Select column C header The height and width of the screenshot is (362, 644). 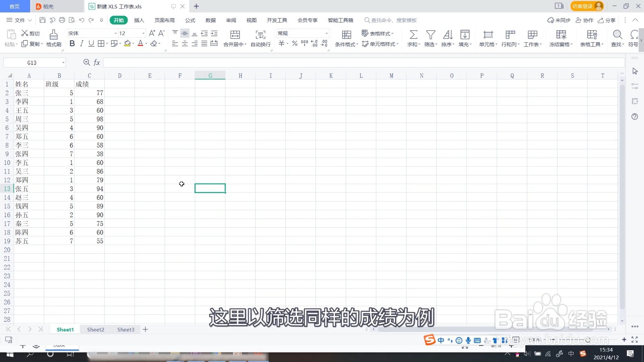pos(89,76)
